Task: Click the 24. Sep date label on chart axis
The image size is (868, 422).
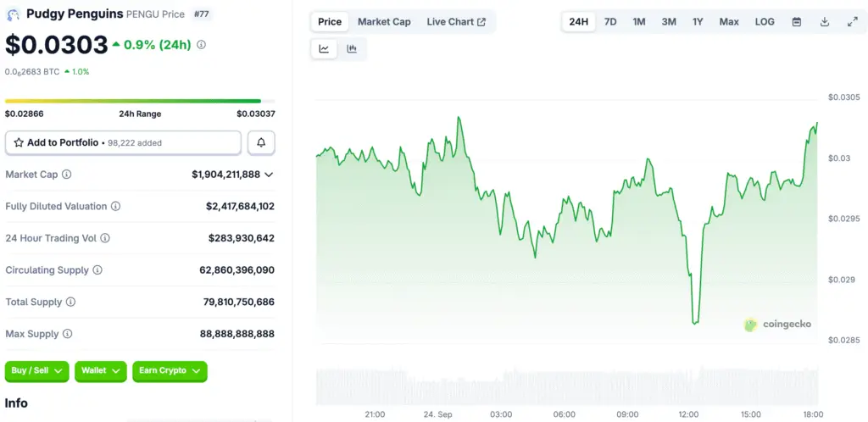Action: (x=437, y=414)
